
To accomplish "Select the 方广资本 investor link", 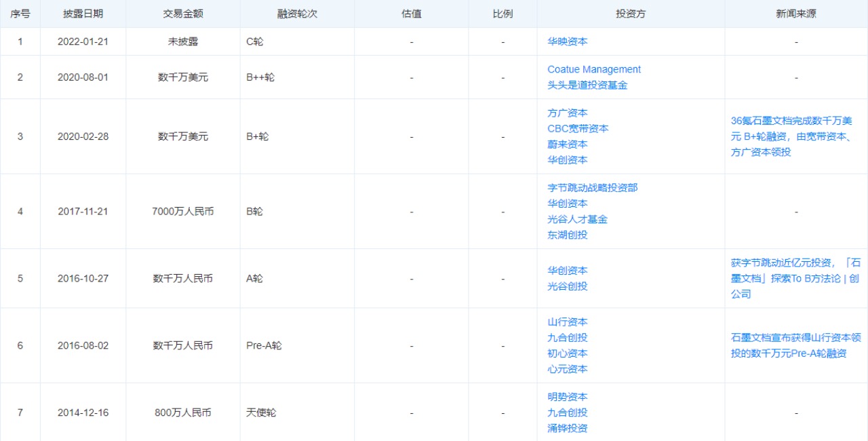I will [568, 113].
